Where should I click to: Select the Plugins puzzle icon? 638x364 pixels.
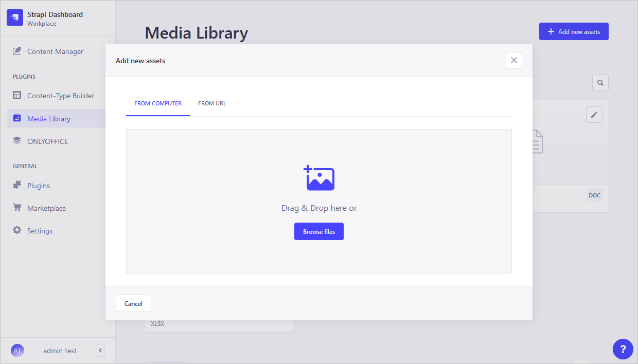pos(17,185)
